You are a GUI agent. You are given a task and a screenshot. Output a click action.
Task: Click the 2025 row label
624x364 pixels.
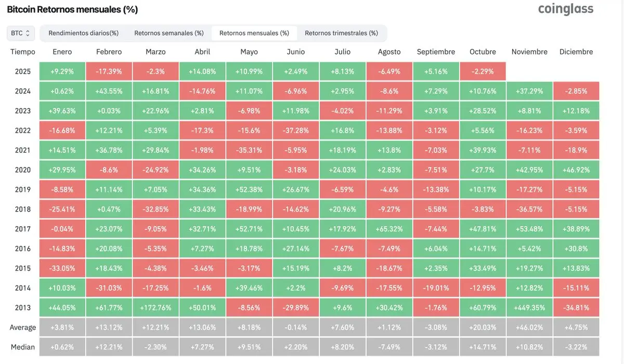(x=23, y=71)
